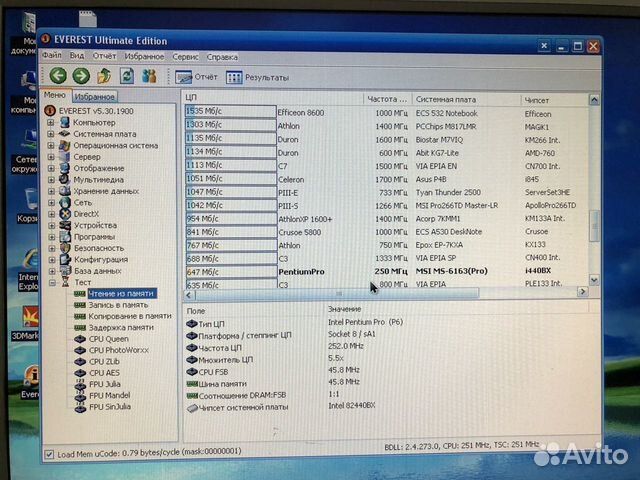Click results list scroll down arrow
This screenshot has height=480, width=640.
coord(594,280)
